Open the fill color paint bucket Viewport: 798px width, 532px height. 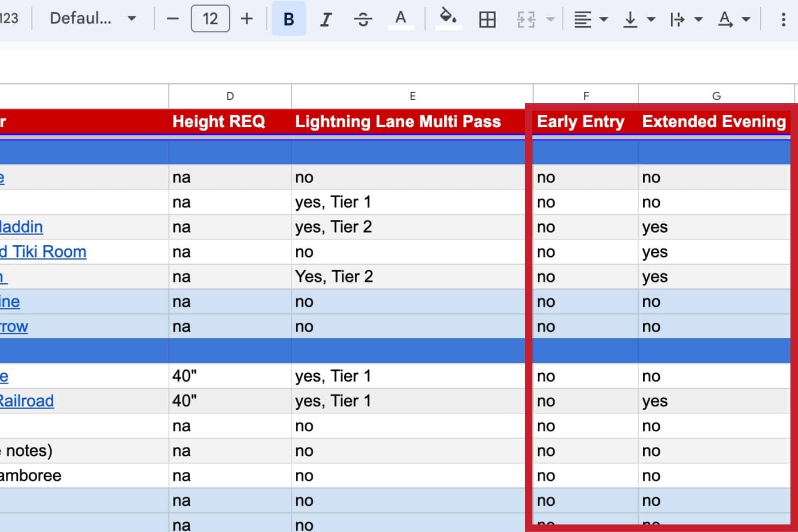(x=448, y=19)
